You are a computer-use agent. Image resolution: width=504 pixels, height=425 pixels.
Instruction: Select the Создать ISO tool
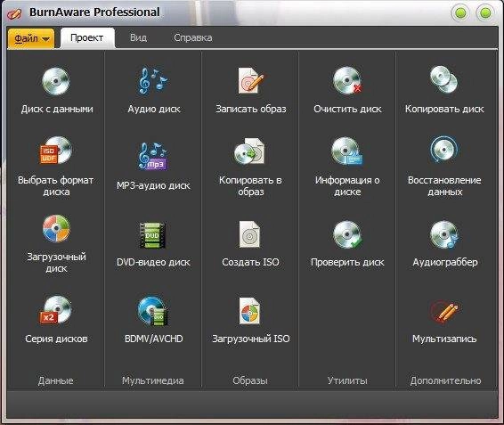pos(250,244)
